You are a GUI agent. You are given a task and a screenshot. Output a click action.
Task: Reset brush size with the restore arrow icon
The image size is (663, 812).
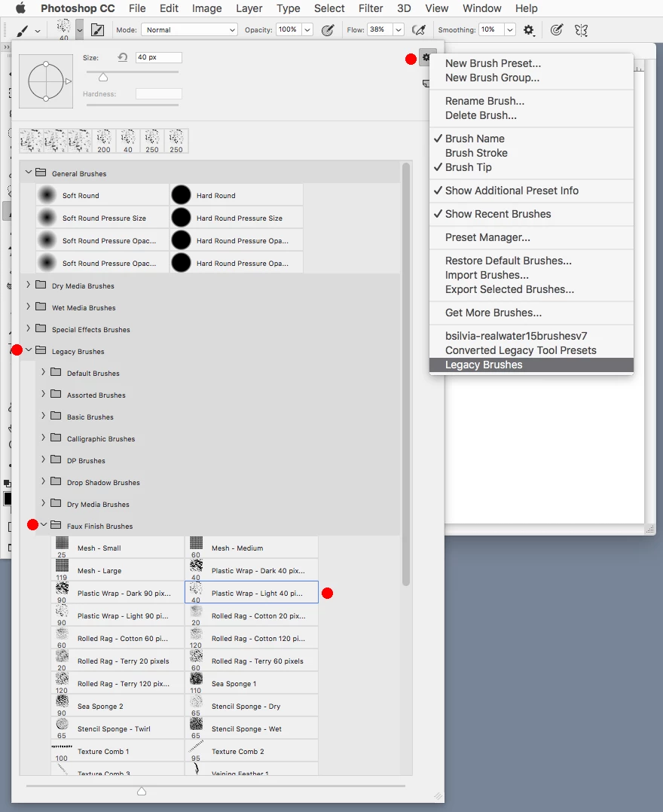(123, 57)
